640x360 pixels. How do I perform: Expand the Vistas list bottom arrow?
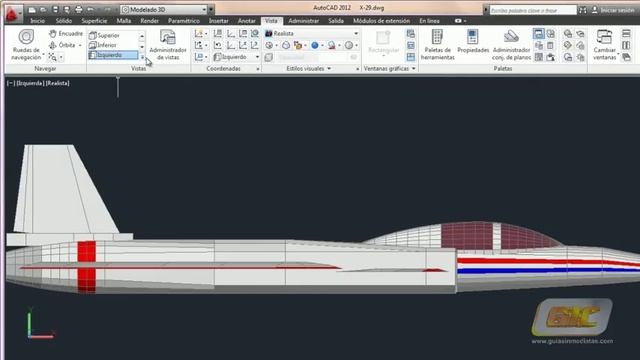coord(142,57)
